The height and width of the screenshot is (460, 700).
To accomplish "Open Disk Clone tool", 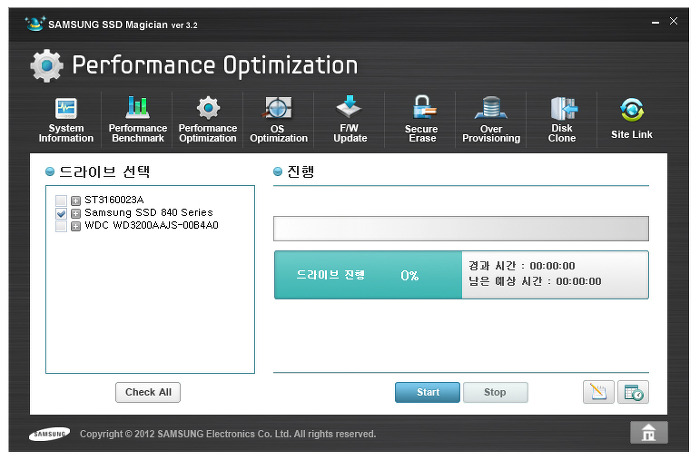I will [562, 120].
